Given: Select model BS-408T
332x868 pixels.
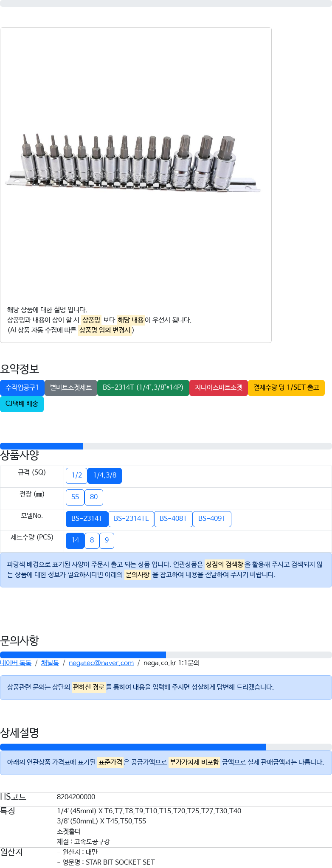Looking at the screenshot, I should (173, 519).
